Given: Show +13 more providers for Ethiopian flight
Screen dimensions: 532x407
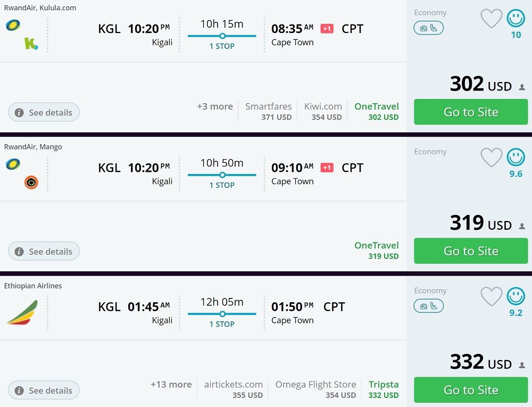Looking at the screenshot, I should (x=171, y=384).
